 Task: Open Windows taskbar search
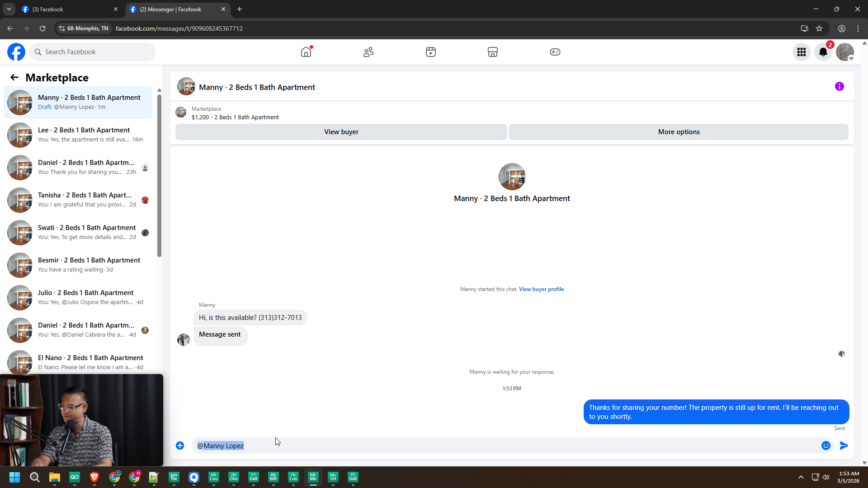click(x=35, y=477)
